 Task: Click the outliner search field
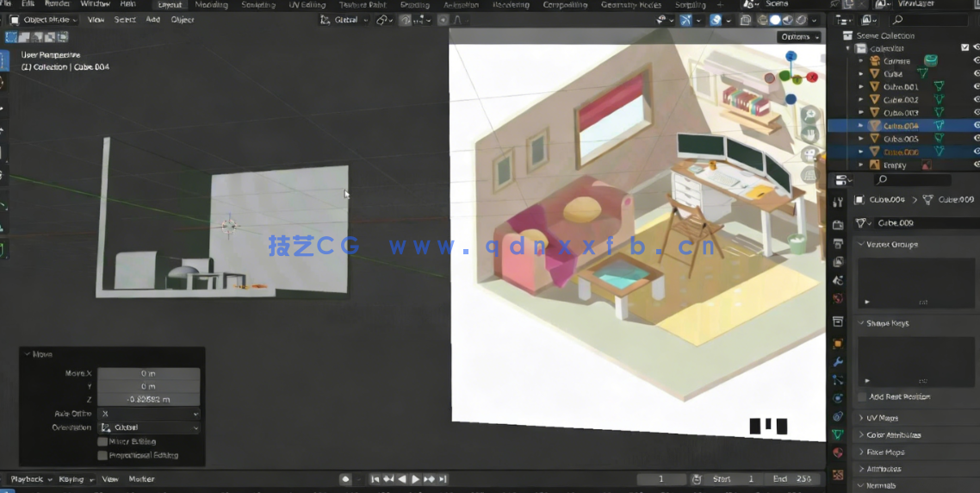coord(927,21)
